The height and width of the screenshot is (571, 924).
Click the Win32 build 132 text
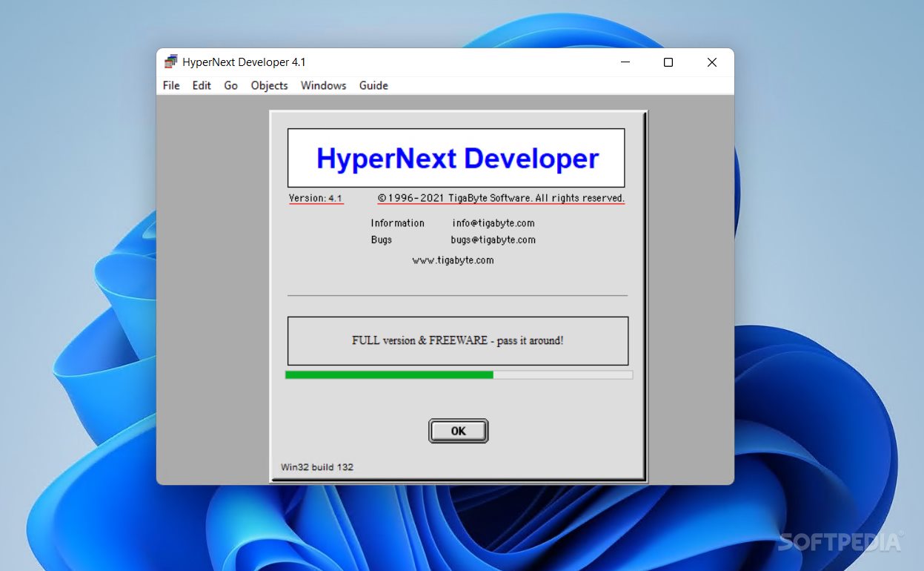[x=317, y=467]
